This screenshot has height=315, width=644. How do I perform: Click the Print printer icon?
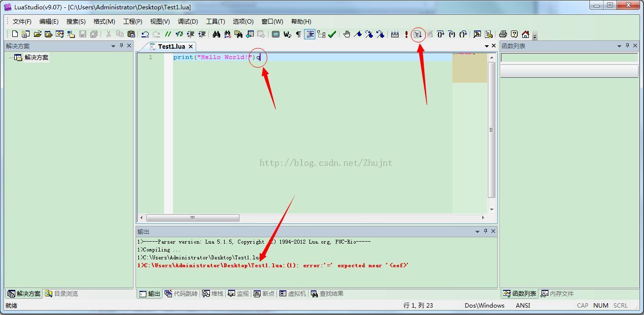[x=503, y=34]
